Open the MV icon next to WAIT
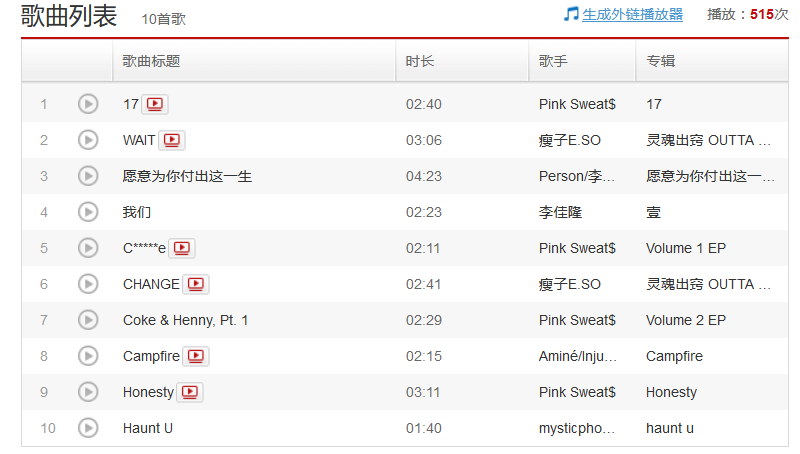Screen dimensions: 800x454 [x=172, y=140]
